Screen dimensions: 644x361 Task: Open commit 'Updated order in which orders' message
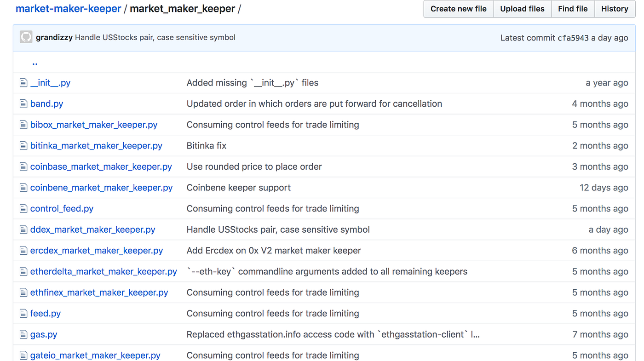(x=314, y=104)
